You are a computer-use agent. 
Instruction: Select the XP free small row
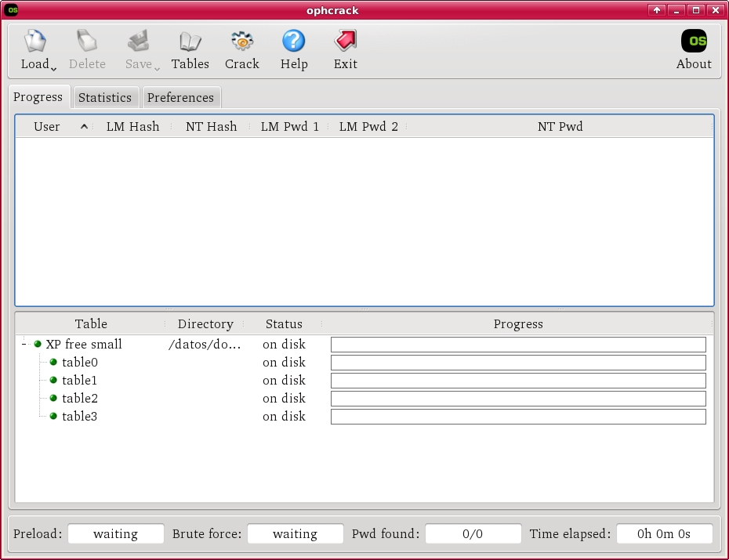point(364,344)
